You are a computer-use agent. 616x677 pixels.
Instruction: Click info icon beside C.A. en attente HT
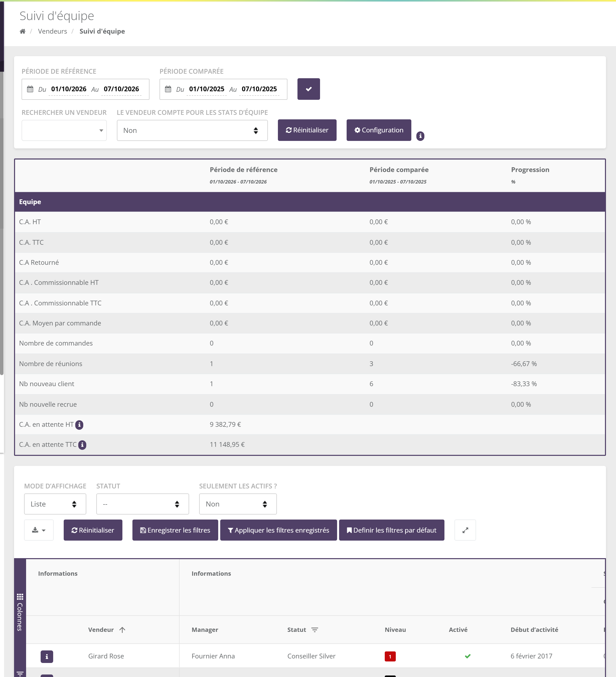point(79,425)
